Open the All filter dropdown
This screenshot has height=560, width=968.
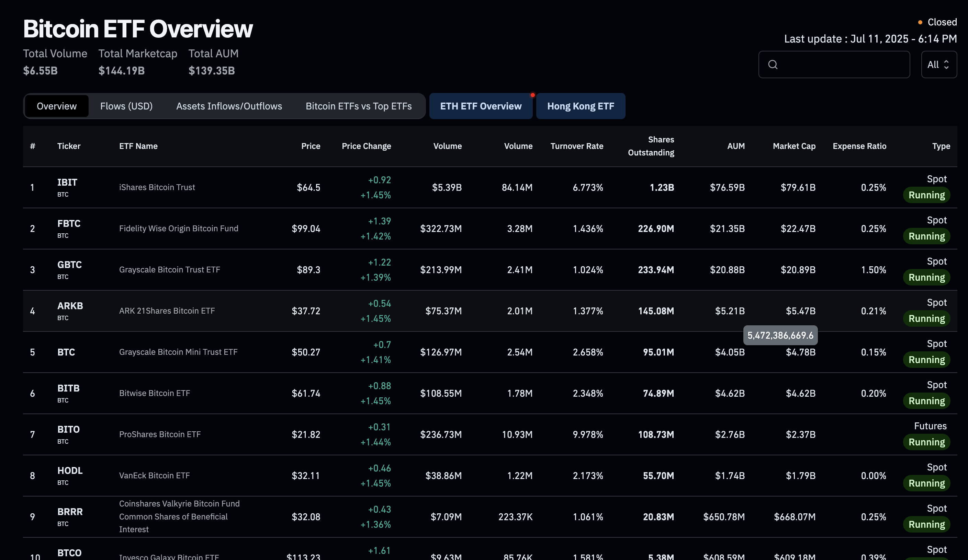[938, 65]
